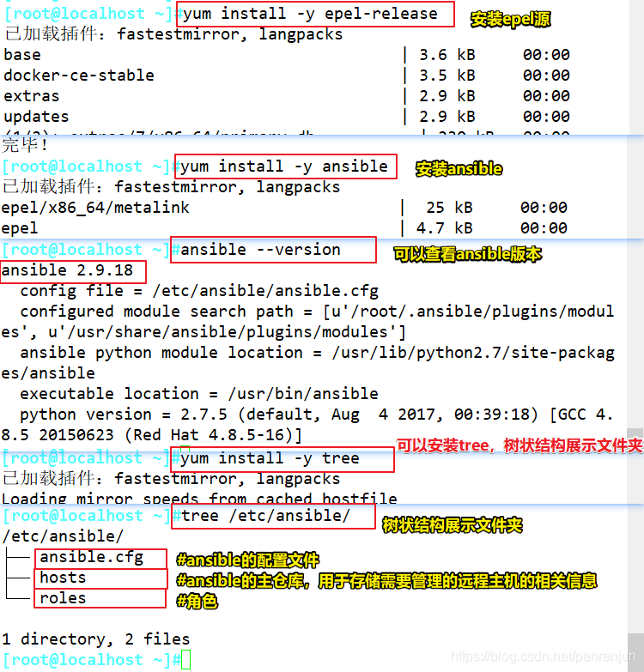Click the '25 kB' size value

(449, 208)
